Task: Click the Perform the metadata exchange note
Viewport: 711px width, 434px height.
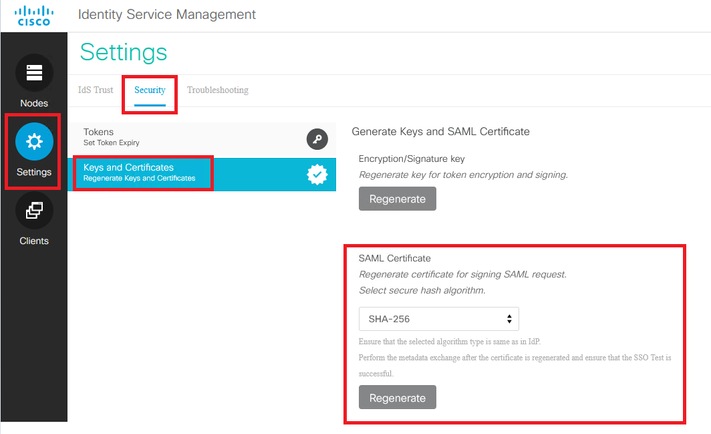Action: (515, 365)
